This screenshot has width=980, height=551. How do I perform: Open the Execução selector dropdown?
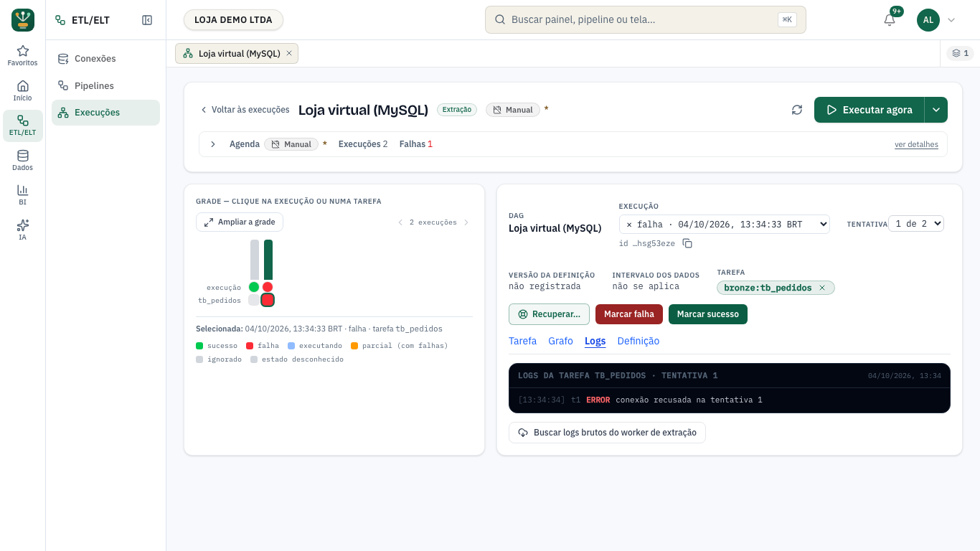point(725,224)
